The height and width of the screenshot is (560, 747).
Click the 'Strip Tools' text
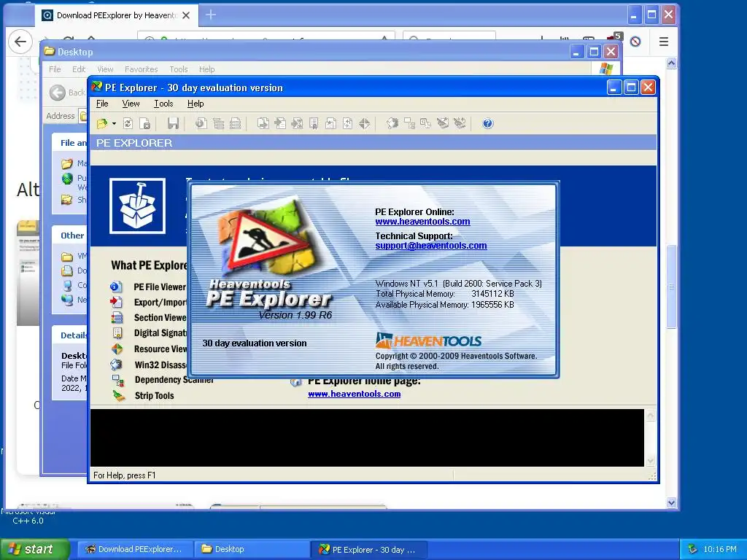(x=155, y=396)
